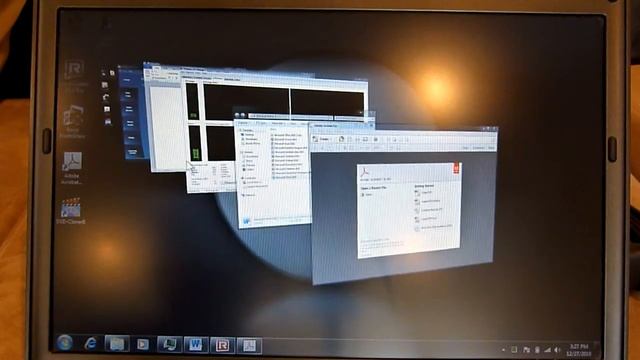Select the Adobe Acrobat desktop shortcut
The width and height of the screenshot is (640, 360).
[72, 168]
